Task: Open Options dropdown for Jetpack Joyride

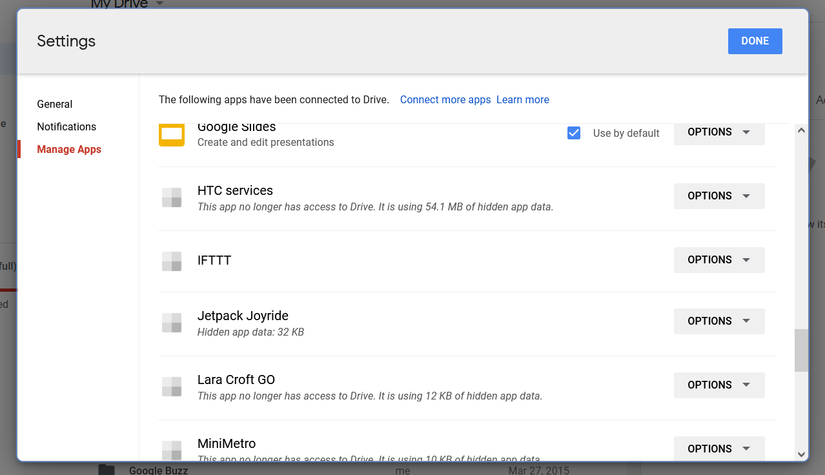Action: [719, 321]
